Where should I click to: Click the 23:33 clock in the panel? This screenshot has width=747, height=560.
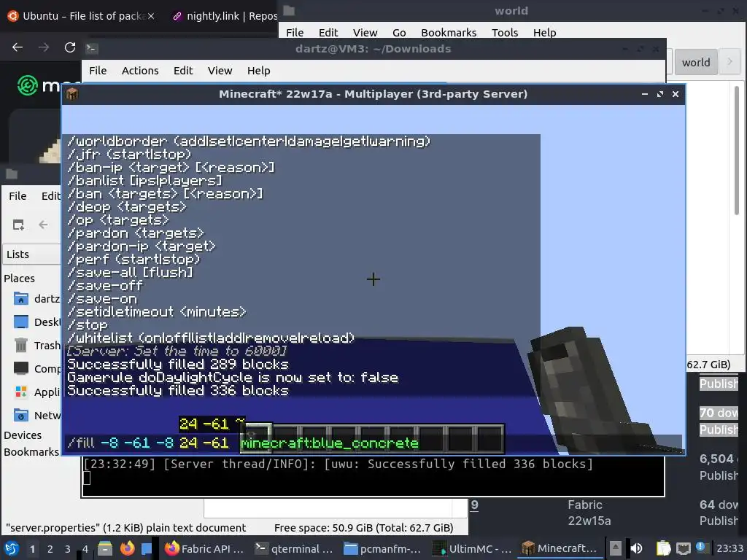click(729, 548)
